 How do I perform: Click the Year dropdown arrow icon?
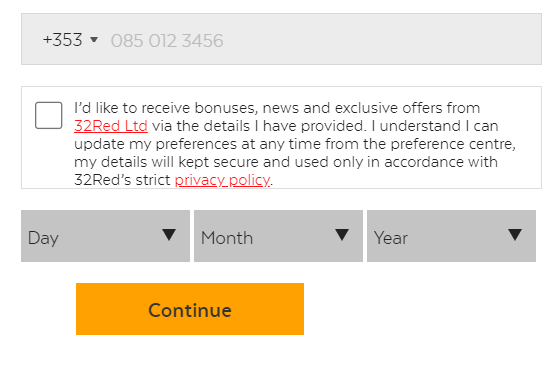click(515, 235)
